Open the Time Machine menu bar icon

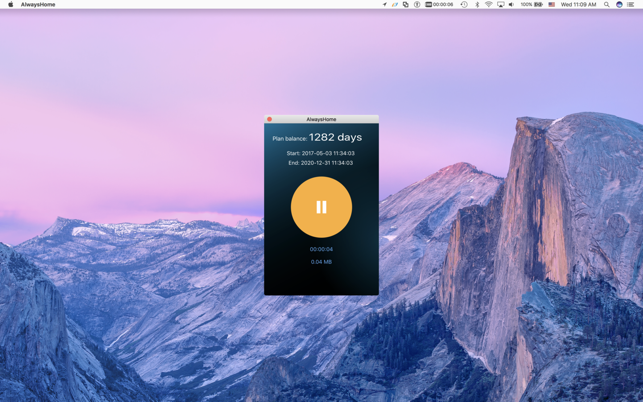(464, 5)
